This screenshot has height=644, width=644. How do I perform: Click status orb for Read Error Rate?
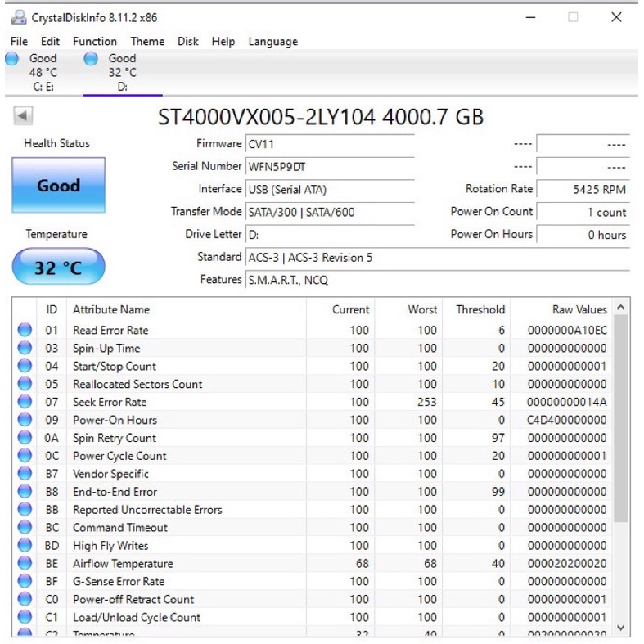click(25, 330)
